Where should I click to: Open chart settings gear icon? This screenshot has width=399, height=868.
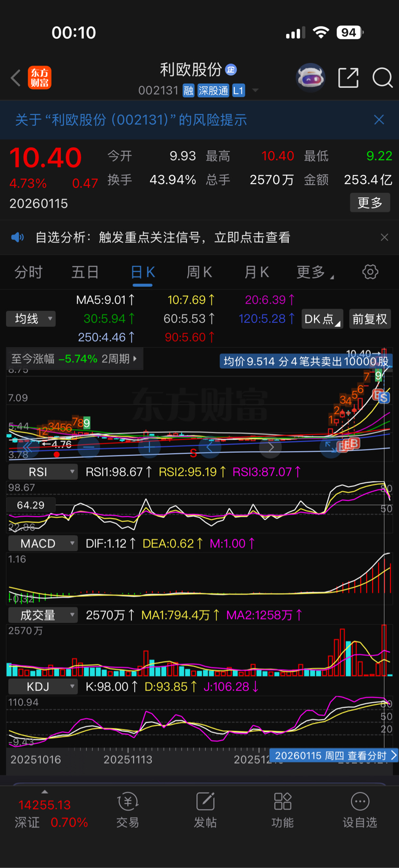tap(370, 272)
